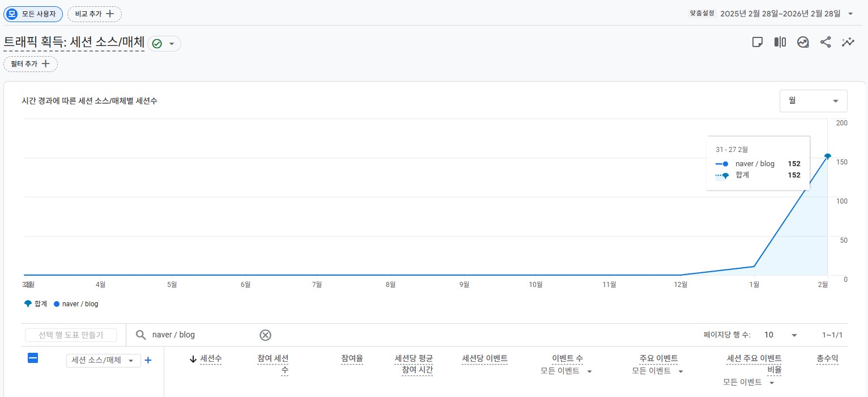This screenshot has width=868, height=397.
Task: Open the notes icon for this report
Action: (758, 41)
